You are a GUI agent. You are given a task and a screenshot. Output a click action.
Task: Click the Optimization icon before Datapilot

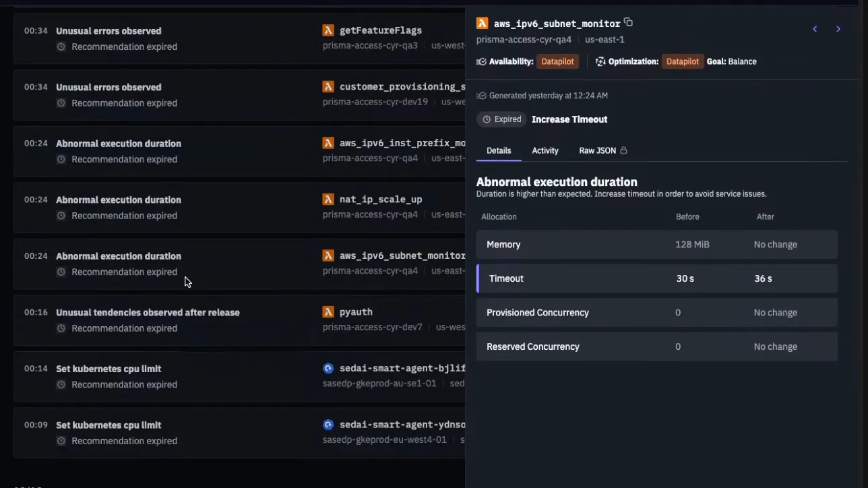(600, 61)
